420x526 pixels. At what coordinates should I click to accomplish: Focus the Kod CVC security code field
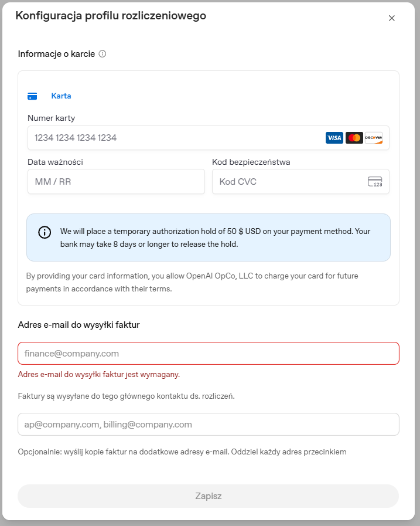point(301,181)
